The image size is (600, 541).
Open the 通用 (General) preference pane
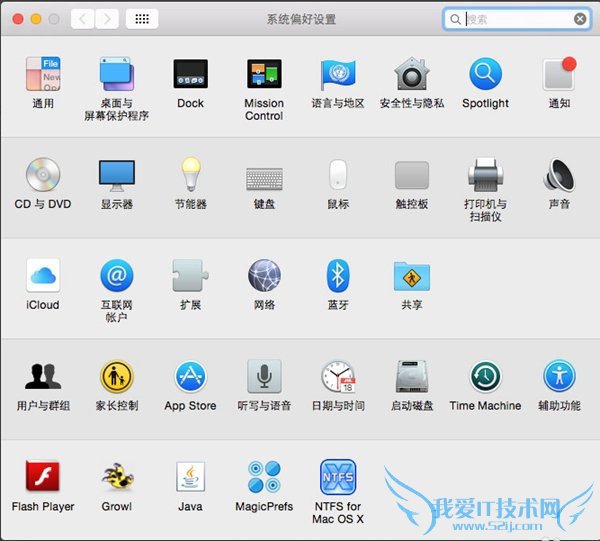click(x=43, y=74)
